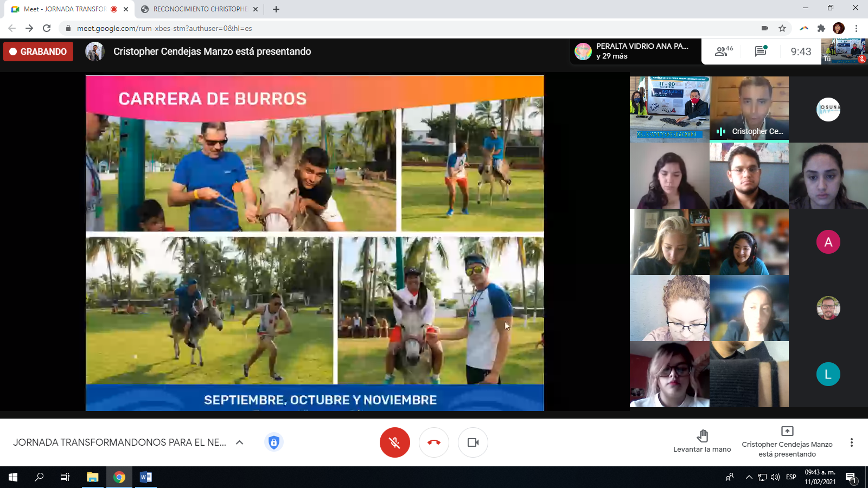Switch to Word on the taskbar
This screenshot has width=868, height=488.
[x=146, y=477]
